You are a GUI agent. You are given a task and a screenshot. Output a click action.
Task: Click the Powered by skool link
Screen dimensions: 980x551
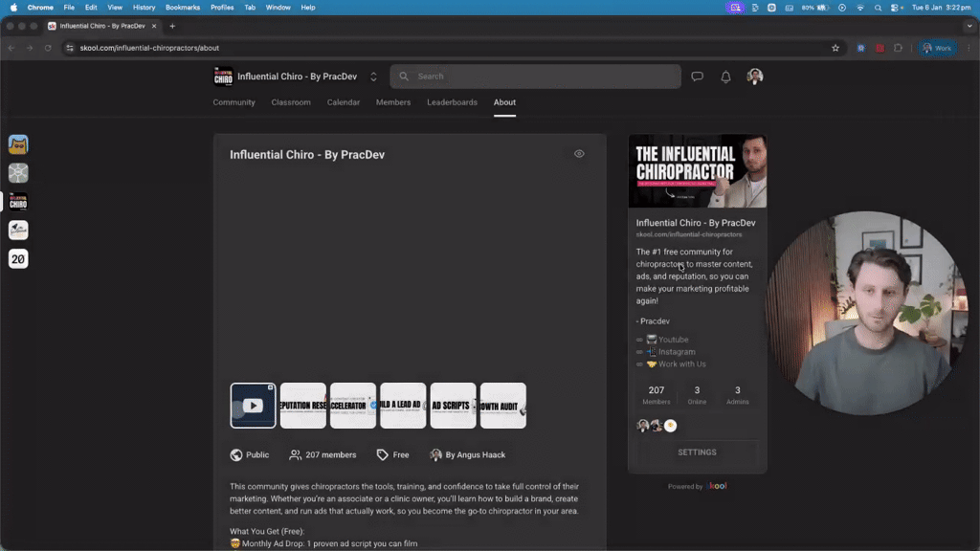click(x=697, y=486)
